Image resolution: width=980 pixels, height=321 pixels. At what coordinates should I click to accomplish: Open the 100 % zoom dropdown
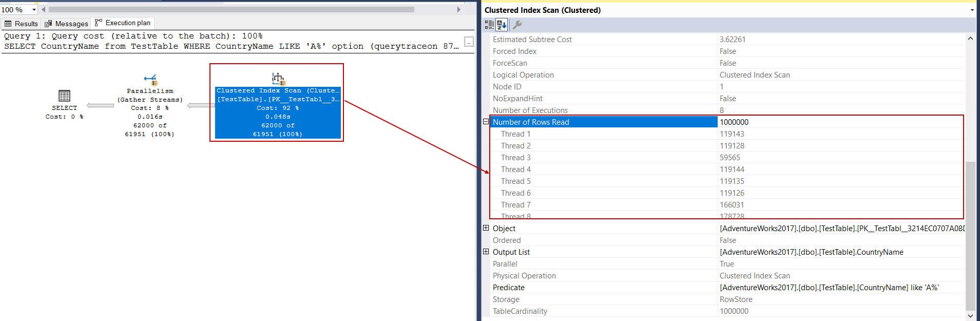[x=34, y=10]
